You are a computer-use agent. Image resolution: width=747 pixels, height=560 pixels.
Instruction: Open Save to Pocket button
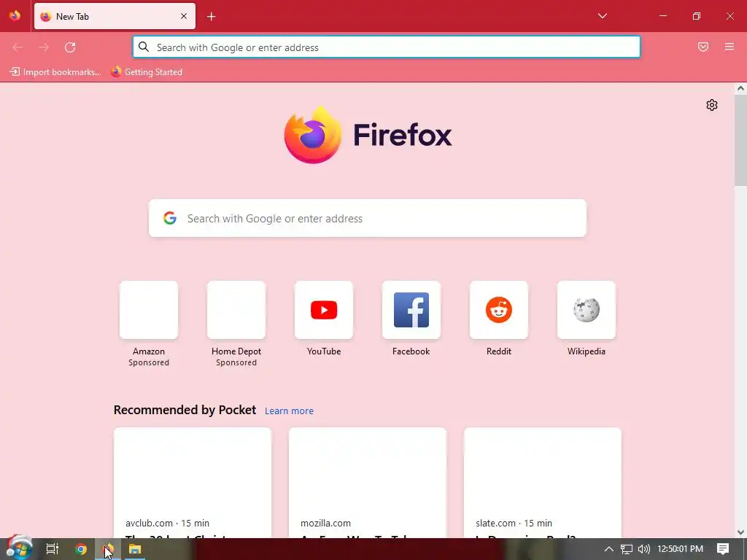coord(703,47)
